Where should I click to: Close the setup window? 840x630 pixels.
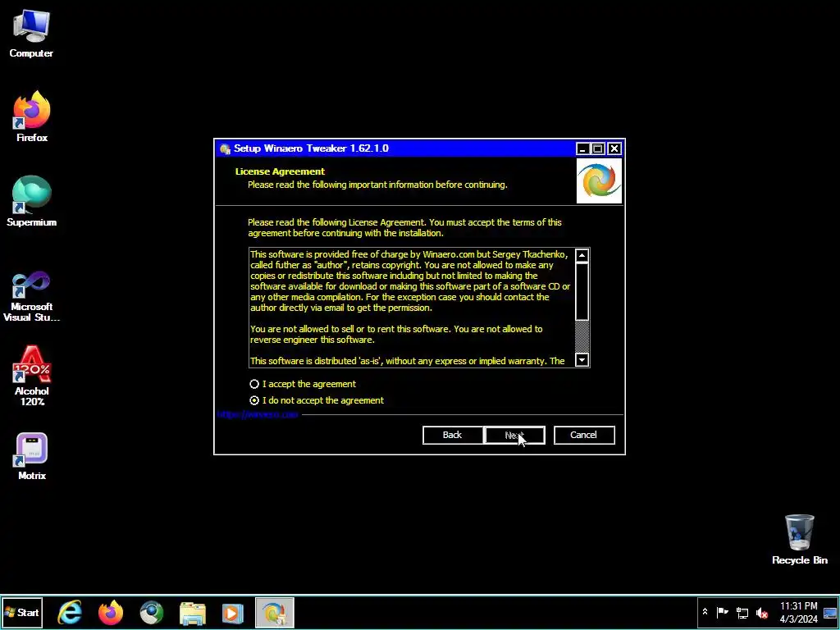pos(614,148)
